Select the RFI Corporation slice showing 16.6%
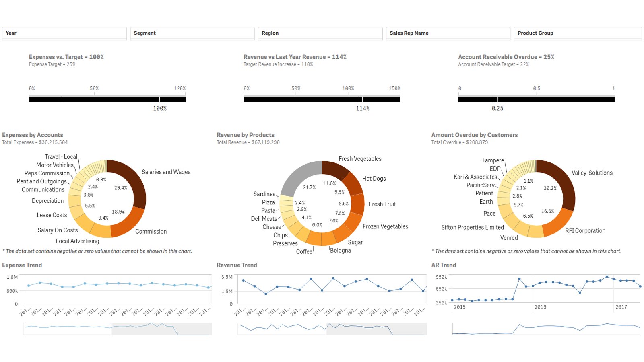Screen dimensions: 644x362 [559, 225]
